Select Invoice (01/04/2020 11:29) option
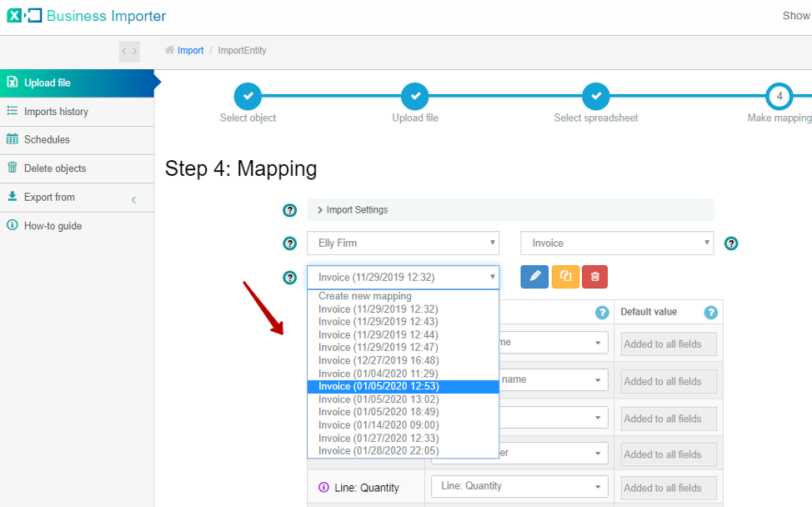The height and width of the screenshot is (507, 812). [x=403, y=374]
